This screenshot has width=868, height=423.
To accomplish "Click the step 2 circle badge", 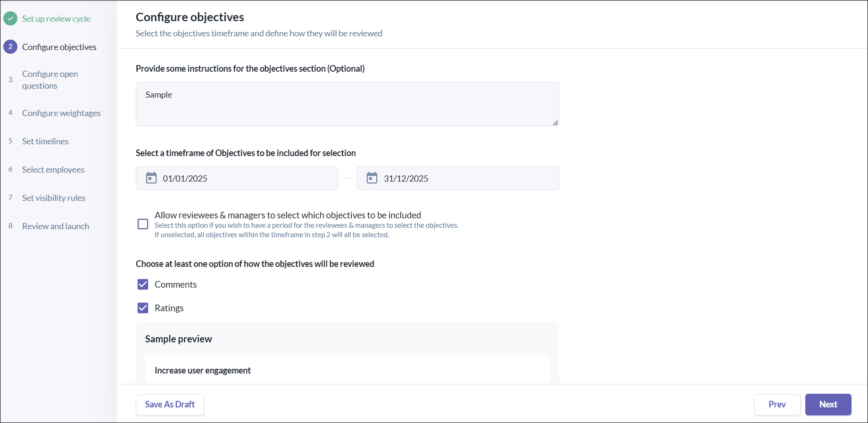I will (10, 47).
